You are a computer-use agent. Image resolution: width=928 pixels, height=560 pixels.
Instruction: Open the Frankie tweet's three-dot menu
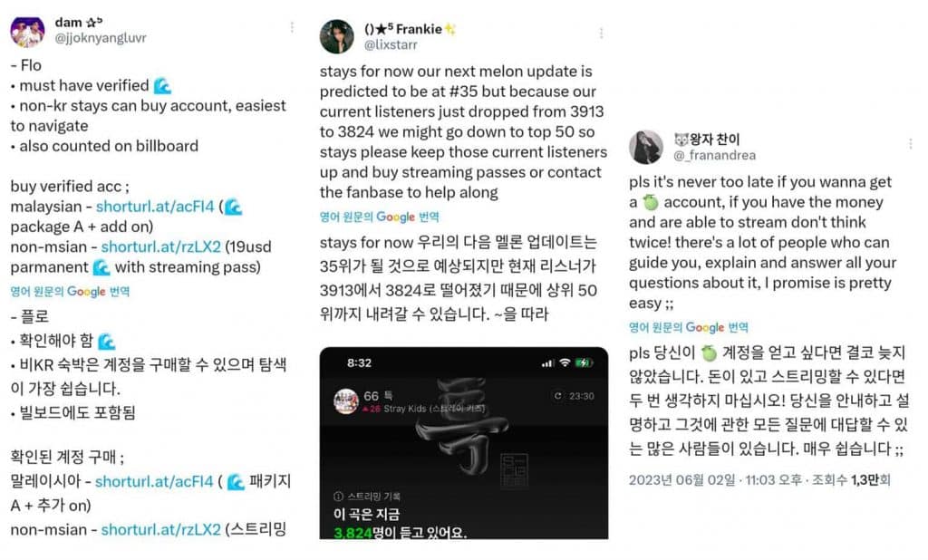[x=602, y=34]
